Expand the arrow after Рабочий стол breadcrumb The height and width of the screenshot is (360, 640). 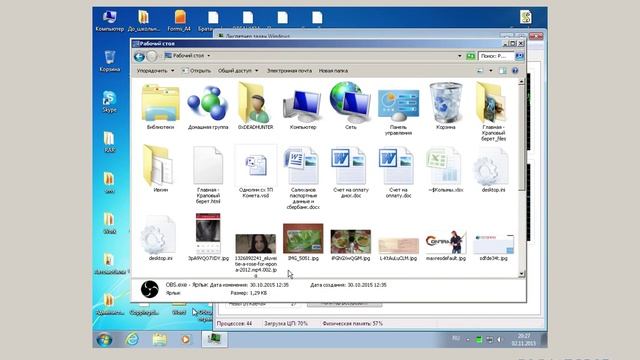tap(209, 56)
